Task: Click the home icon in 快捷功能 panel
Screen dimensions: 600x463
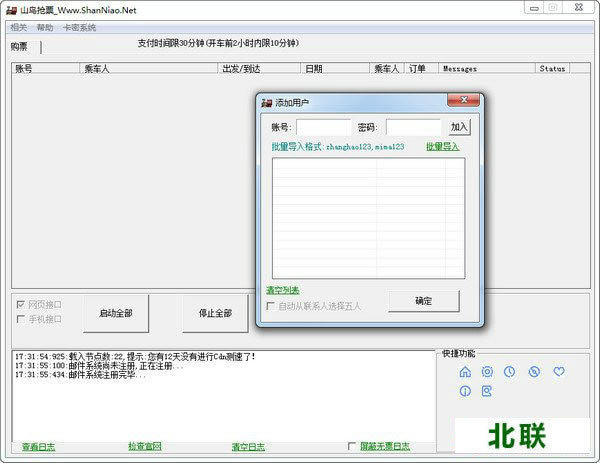Action: click(x=465, y=372)
